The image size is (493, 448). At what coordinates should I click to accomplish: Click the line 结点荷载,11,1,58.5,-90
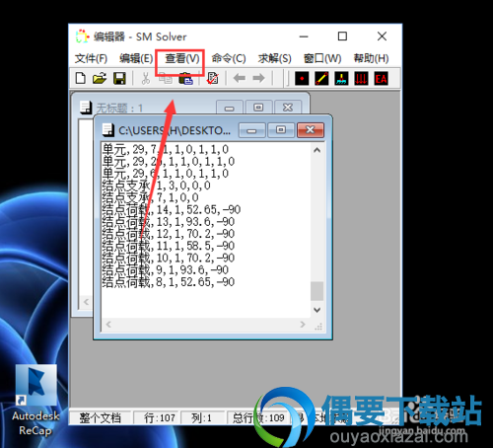[169, 246]
